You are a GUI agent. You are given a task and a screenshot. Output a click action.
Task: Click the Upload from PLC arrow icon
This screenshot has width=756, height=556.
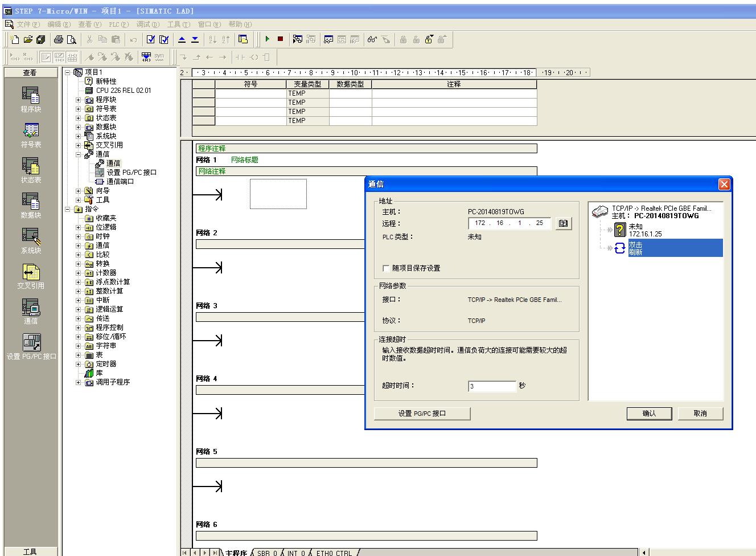(x=182, y=39)
